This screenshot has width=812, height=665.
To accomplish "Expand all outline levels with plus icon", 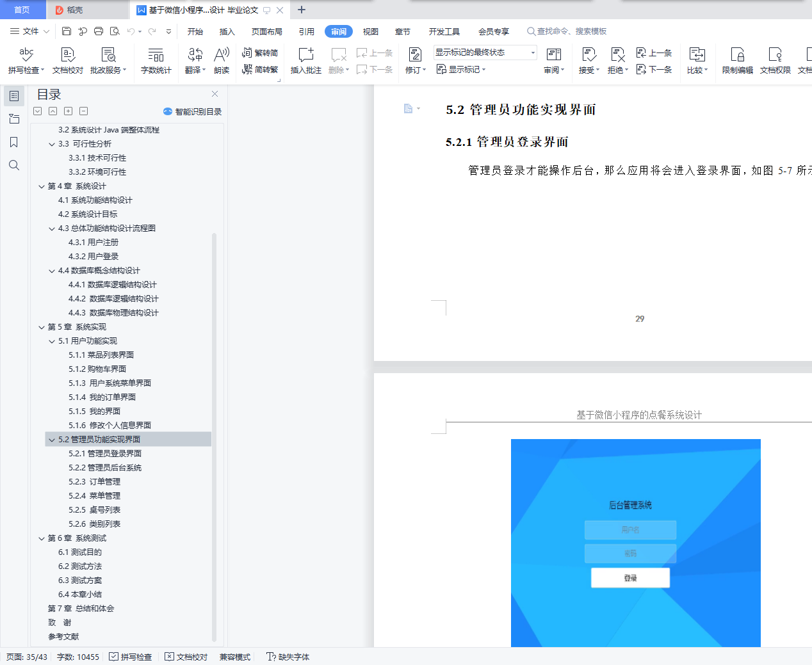I will [68, 111].
